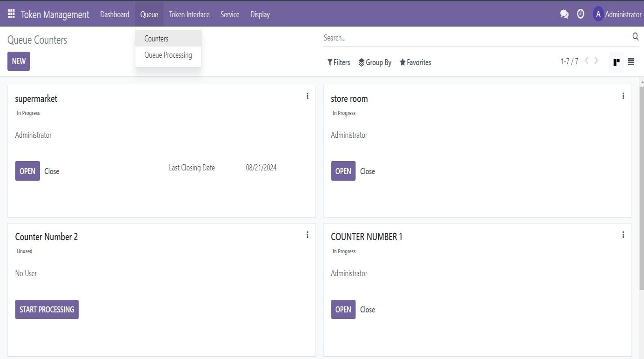The width and height of the screenshot is (644, 359).
Task: Click the search magnifier icon
Action: pos(635,37)
